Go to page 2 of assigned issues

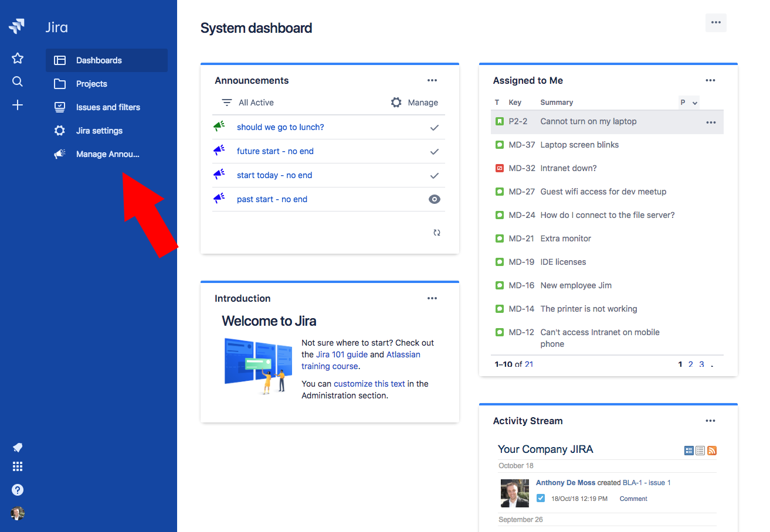click(x=691, y=364)
